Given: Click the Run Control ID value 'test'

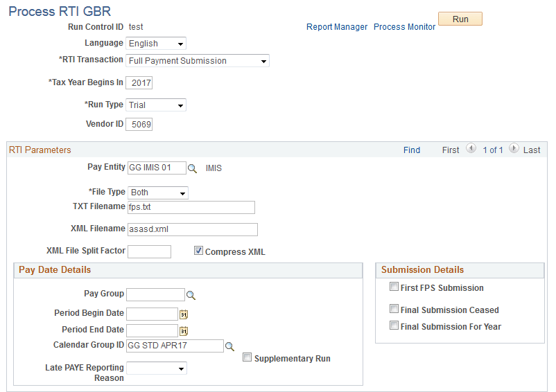Looking at the screenshot, I should click(x=136, y=27).
